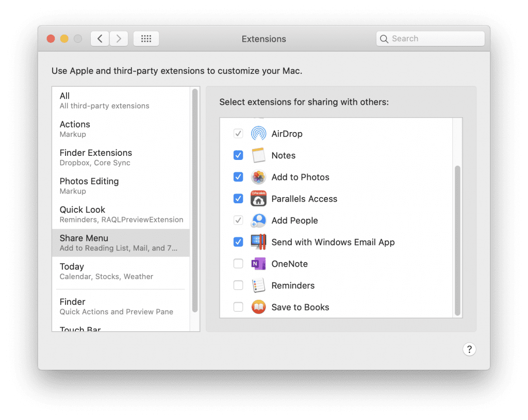Screen dimensions: 528x420
Task: Open the Finder Extensions category
Action: pos(95,152)
